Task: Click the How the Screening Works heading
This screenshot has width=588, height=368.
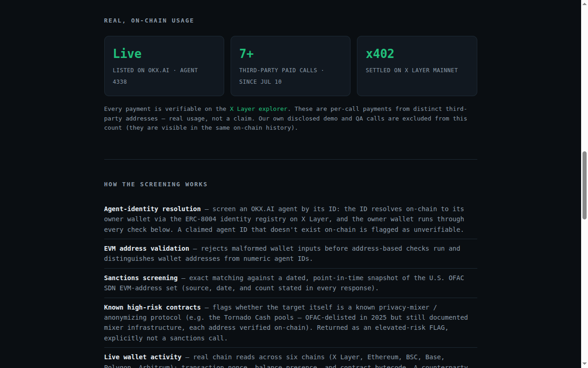Action: (156, 184)
